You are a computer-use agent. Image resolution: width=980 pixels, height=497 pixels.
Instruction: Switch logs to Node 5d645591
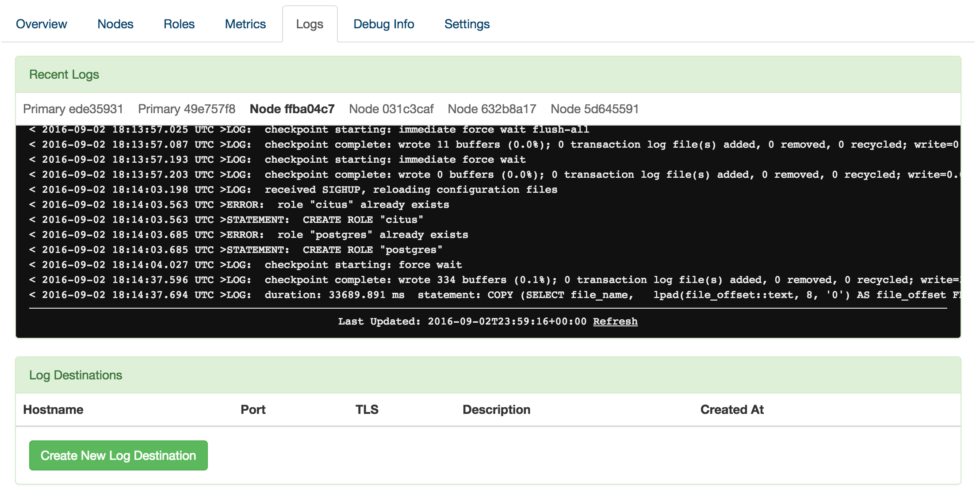594,109
